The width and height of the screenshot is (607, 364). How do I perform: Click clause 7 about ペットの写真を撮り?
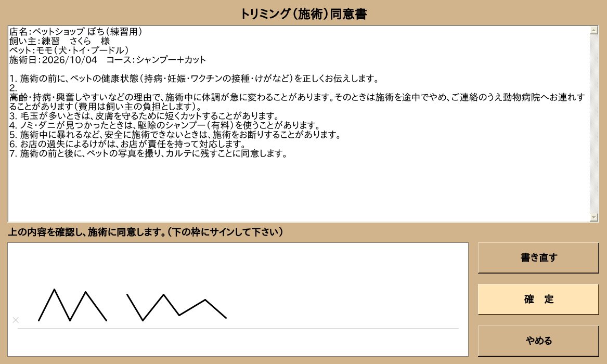[x=149, y=153]
